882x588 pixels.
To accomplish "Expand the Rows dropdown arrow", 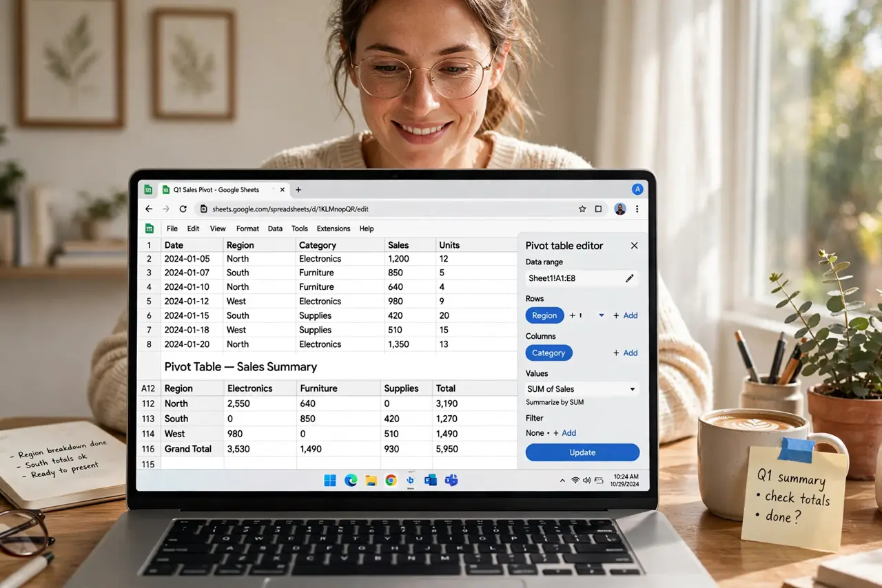I will click(601, 315).
